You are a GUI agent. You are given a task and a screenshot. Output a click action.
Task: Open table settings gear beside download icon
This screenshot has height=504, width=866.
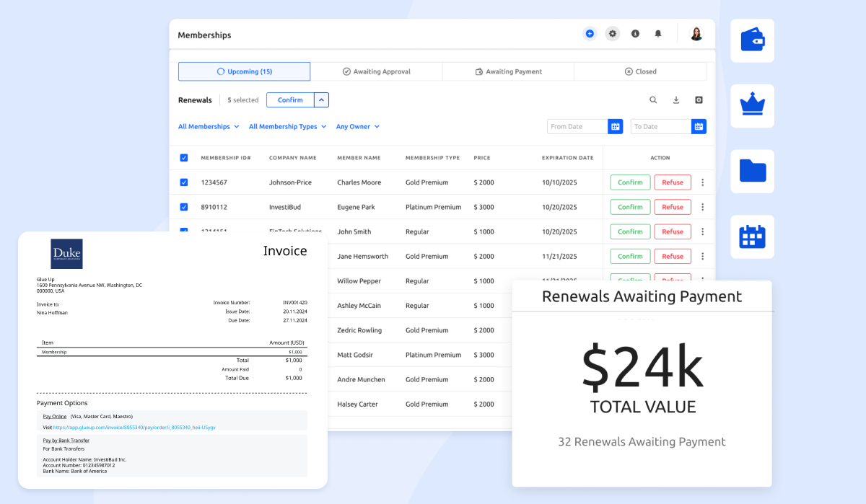tap(698, 100)
